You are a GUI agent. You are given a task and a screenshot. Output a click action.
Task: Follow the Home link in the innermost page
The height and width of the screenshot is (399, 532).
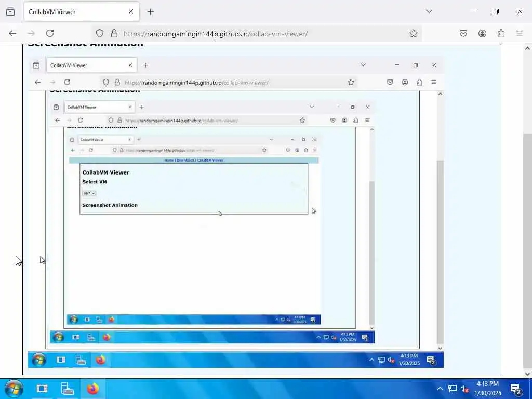tap(169, 160)
